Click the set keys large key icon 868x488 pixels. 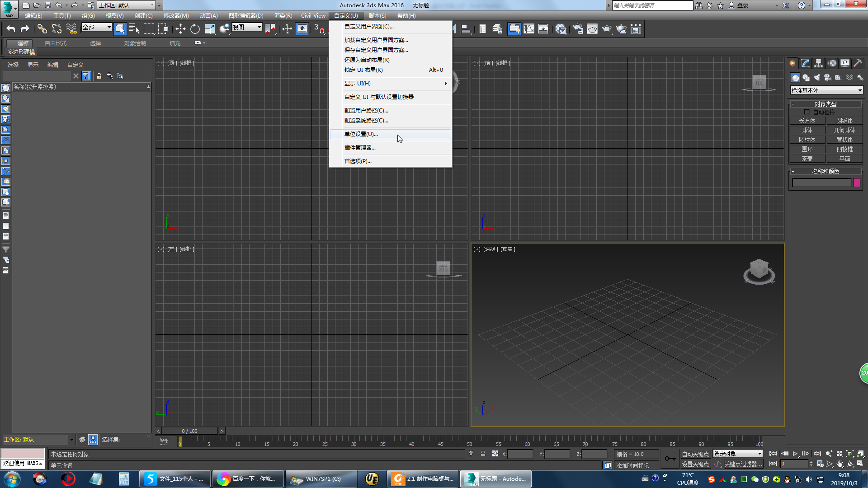pyautogui.click(x=670, y=459)
